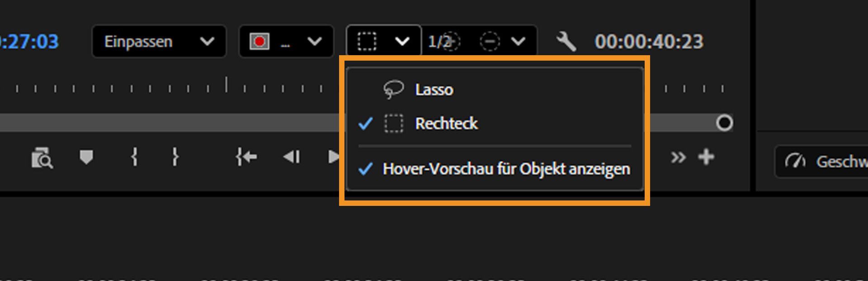
Task: Open the Vergleichsansicht (comparison view) icon
Action: [x=42, y=157]
